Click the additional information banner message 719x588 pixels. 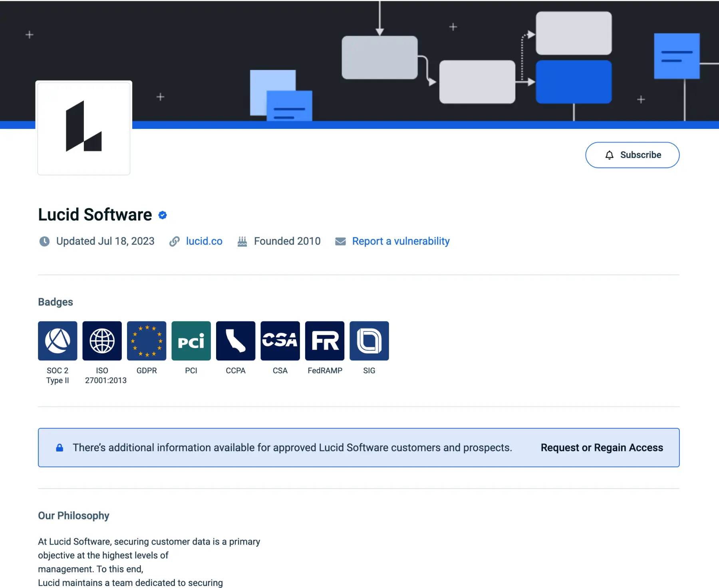tap(292, 447)
